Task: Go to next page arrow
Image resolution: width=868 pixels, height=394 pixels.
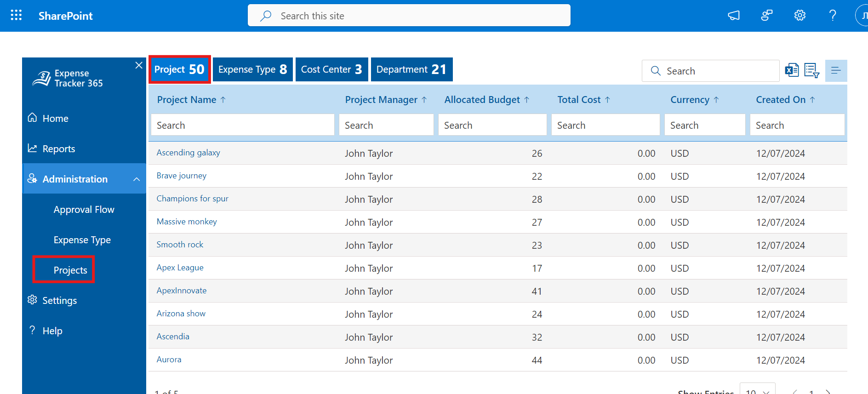Action: [x=828, y=392]
